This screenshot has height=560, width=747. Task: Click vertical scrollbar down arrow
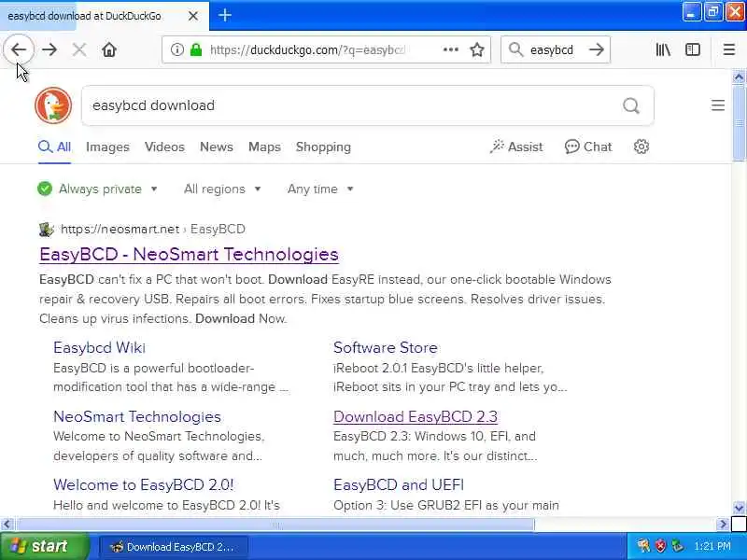[739, 508]
